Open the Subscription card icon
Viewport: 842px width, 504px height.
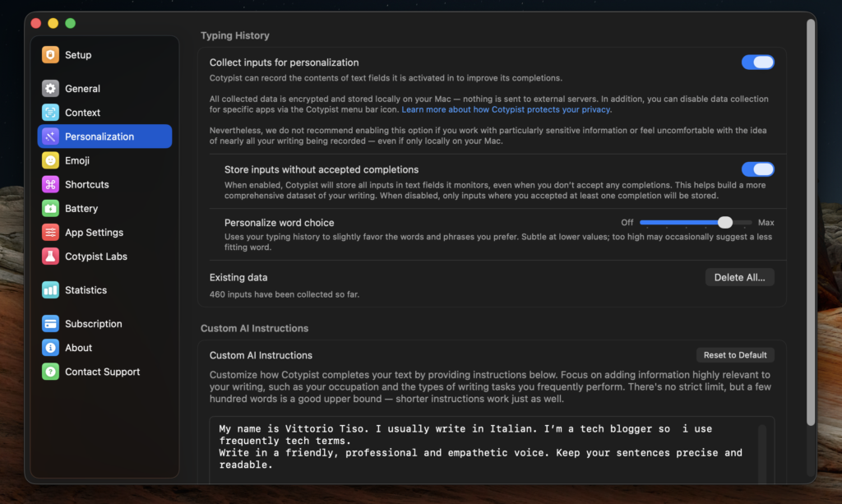coord(50,324)
